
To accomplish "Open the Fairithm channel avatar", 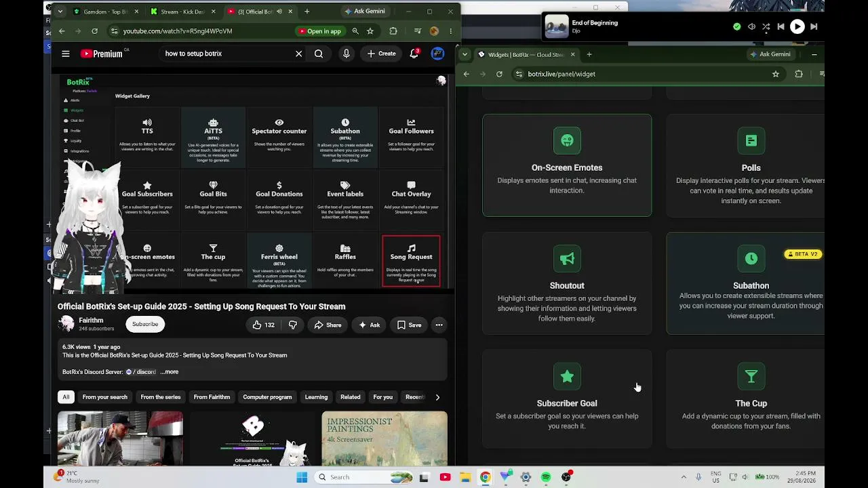I will (x=66, y=324).
